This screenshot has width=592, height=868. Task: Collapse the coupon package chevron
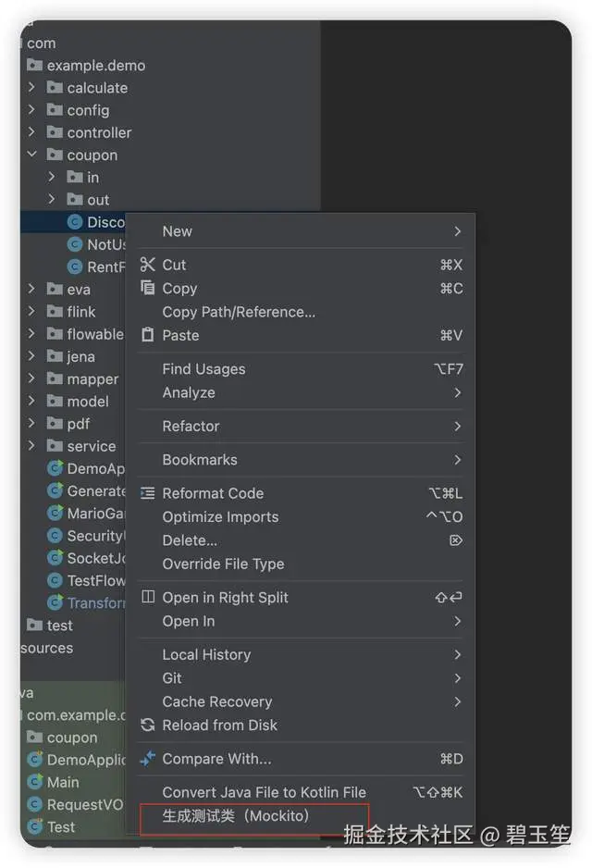pyautogui.click(x=31, y=155)
